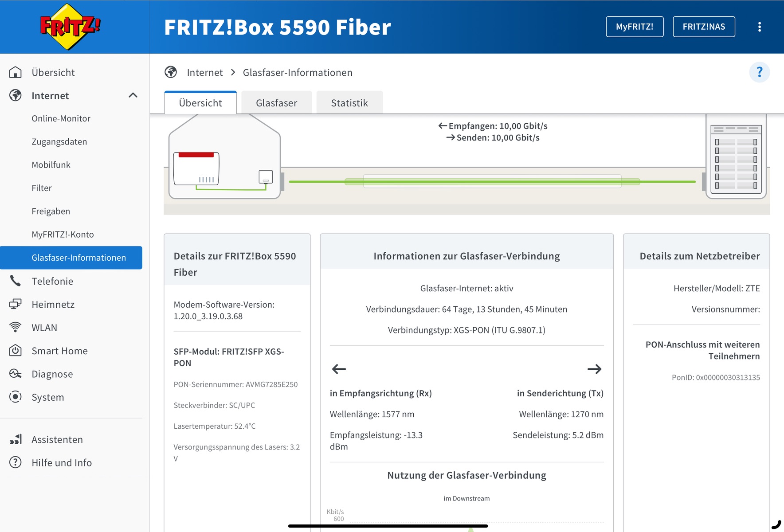The width and height of the screenshot is (784, 532).
Task: Go to Übersicht in sidebar
Action: pyautogui.click(x=53, y=73)
